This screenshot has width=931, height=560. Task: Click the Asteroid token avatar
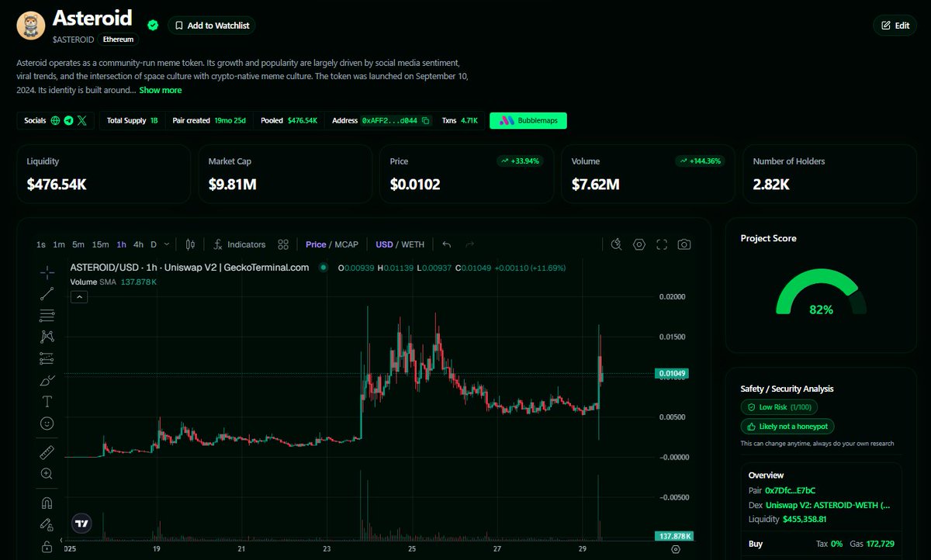[x=30, y=26]
